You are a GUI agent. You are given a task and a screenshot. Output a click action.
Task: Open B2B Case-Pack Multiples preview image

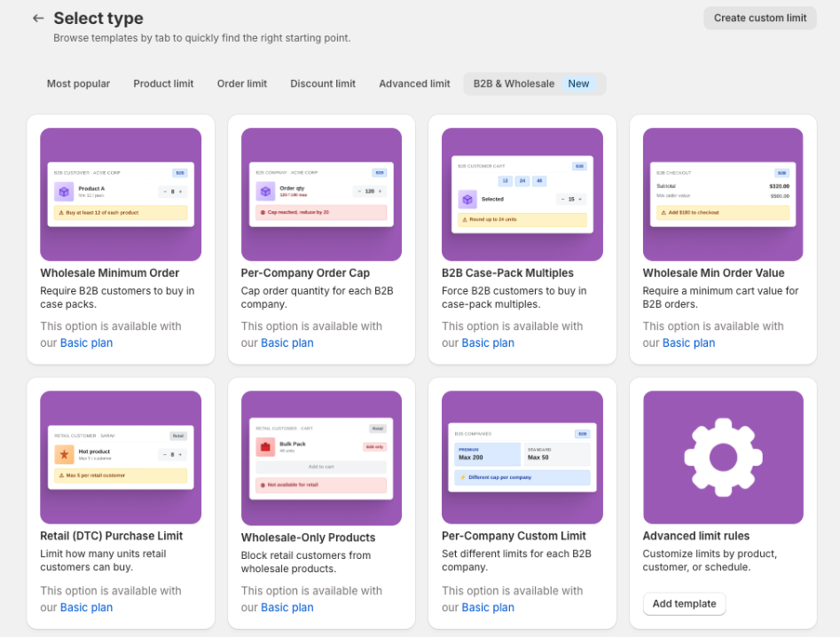point(522,194)
